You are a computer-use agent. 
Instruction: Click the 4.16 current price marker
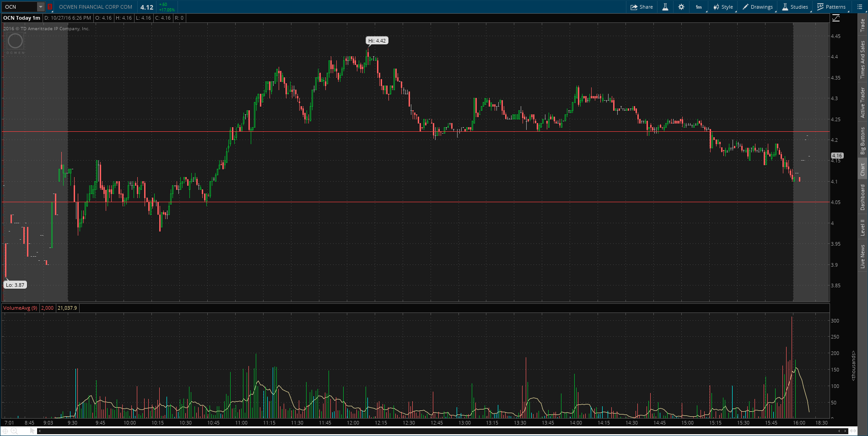[837, 156]
